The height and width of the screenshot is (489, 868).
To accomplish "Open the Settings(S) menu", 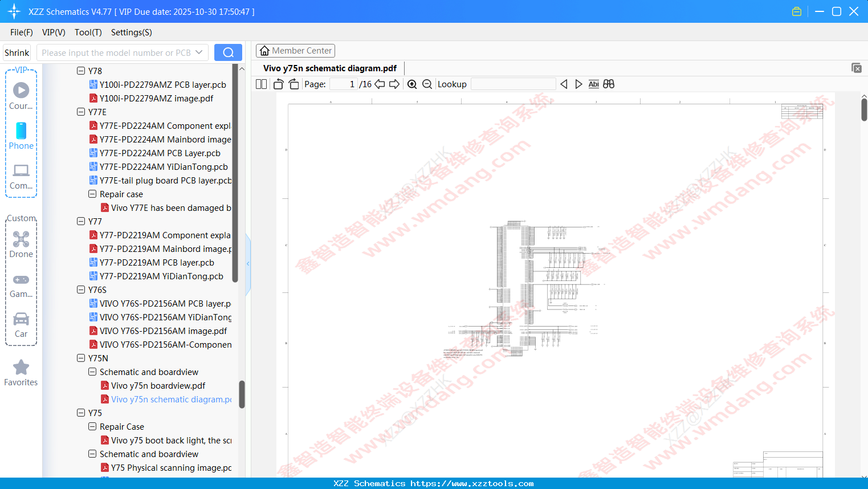I will [132, 32].
